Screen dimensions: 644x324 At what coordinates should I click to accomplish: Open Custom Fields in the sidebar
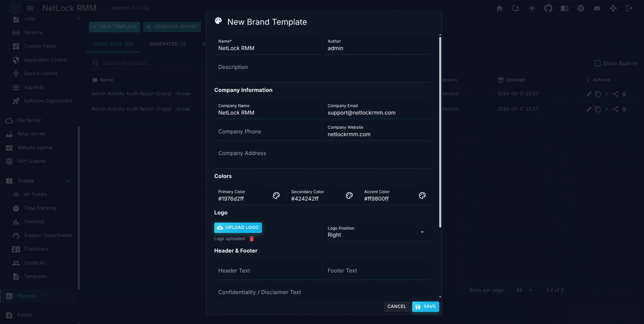pos(40,46)
